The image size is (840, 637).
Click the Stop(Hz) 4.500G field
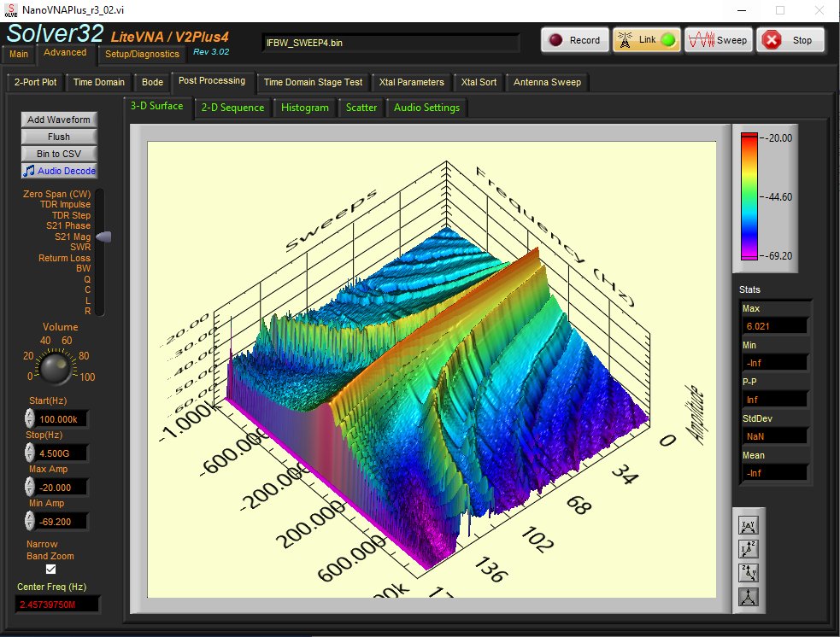(62, 453)
